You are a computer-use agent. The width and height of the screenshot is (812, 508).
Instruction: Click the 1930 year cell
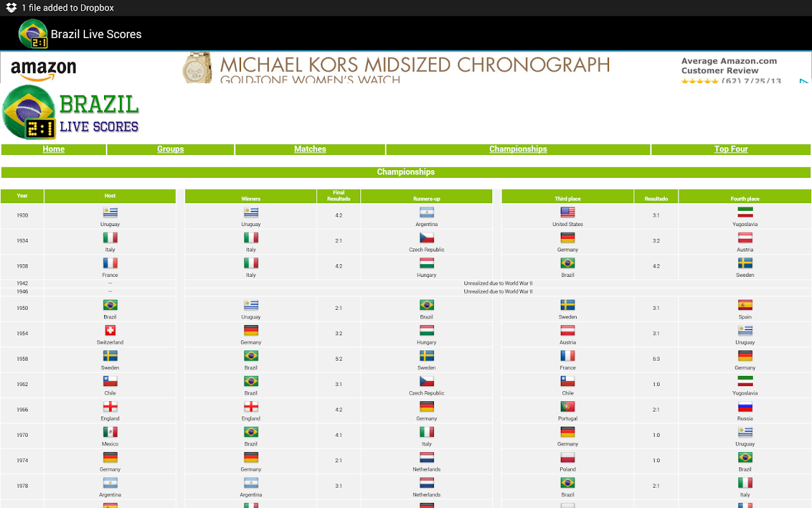(22, 216)
